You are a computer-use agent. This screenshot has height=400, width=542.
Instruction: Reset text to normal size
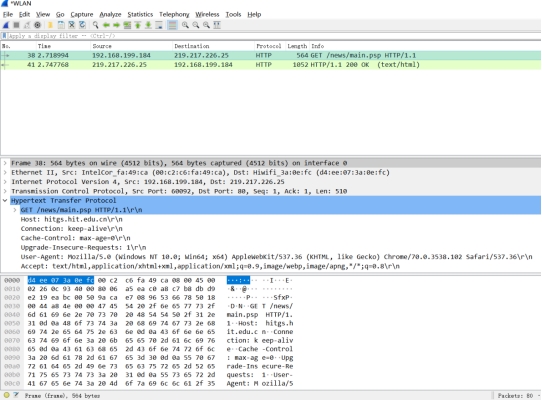tap(206, 25)
